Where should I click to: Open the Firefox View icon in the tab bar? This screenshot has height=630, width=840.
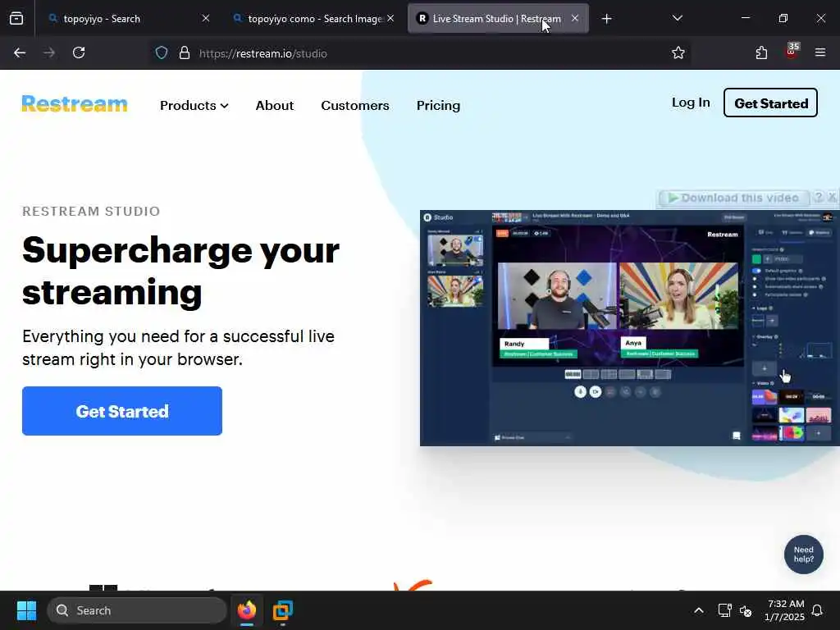pyautogui.click(x=16, y=19)
